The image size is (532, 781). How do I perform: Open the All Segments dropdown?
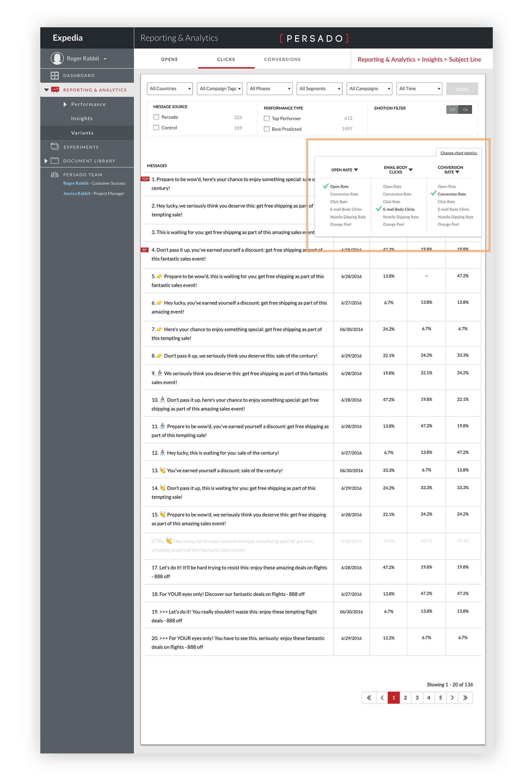point(319,89)
